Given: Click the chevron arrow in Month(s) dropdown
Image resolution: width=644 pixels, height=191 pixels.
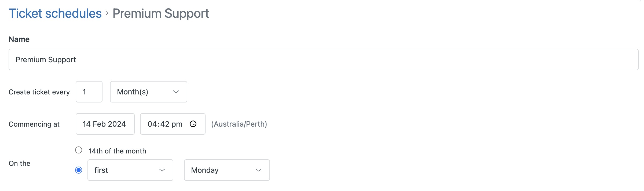Looking at the screenshot, I should [176, 92].
